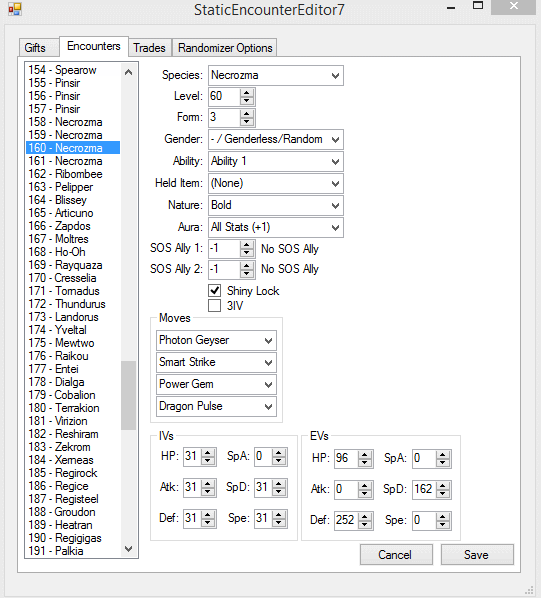
Task: Increase Spe EV with up arrow
Action: [443, 517]
